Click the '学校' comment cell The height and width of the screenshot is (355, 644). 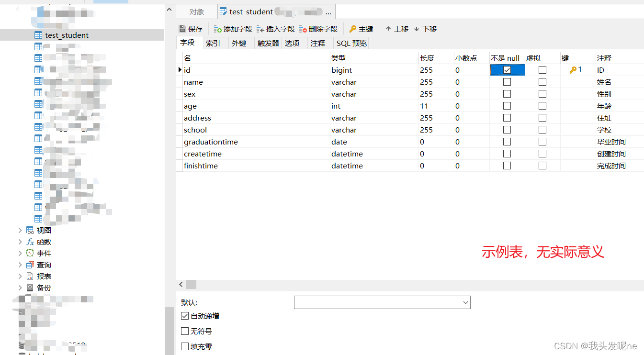click(620, 130)
